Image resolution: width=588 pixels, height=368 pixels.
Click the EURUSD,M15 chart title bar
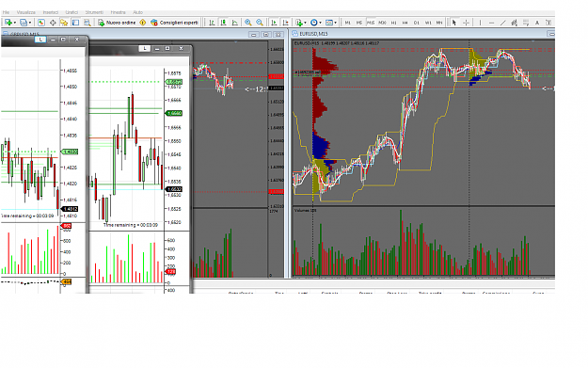coord(423,34)
